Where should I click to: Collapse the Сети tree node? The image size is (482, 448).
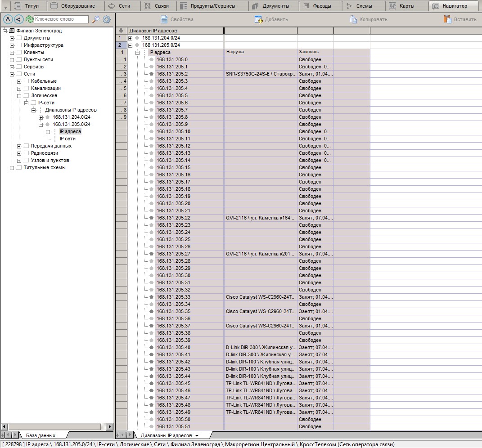click(12, 74)
